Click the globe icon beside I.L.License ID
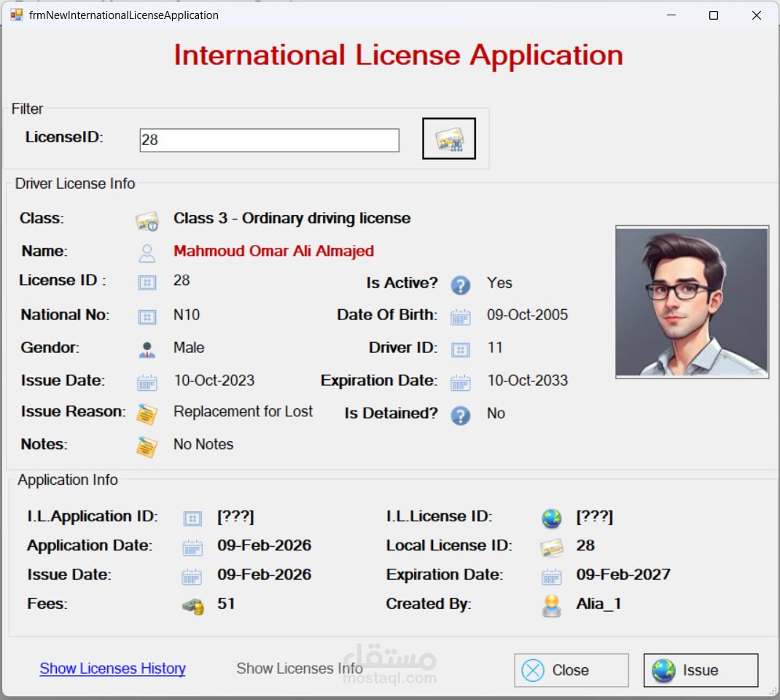The image size is (780, 700). pos(552,518)
